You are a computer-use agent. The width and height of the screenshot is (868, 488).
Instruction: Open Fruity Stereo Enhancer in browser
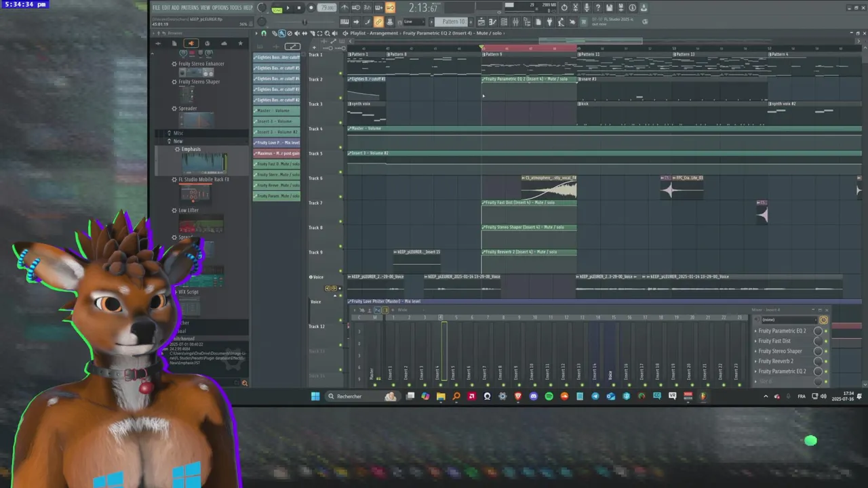click(x=201, y=64)
